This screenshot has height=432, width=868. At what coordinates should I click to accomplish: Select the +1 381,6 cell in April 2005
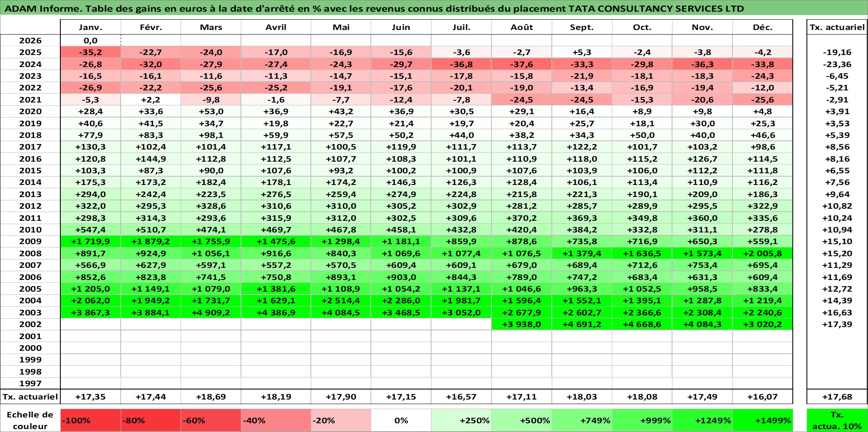(x=276, y=289)
